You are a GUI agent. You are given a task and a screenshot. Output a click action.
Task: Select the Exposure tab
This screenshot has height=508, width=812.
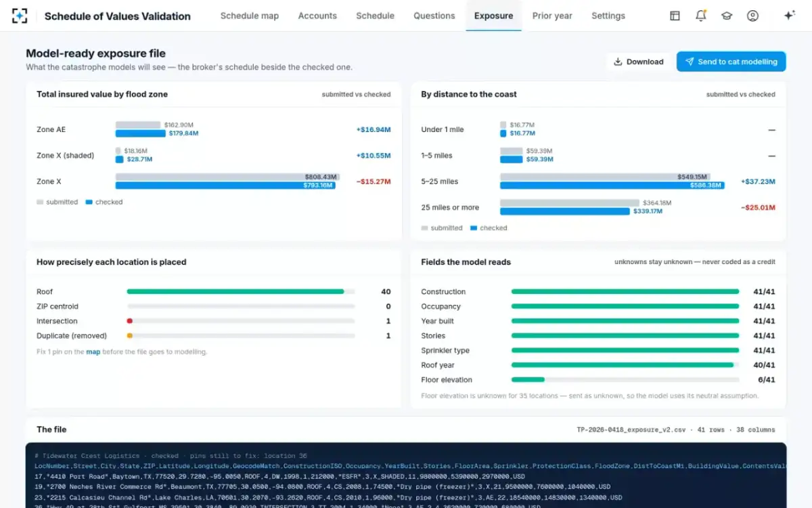(493, 16)
